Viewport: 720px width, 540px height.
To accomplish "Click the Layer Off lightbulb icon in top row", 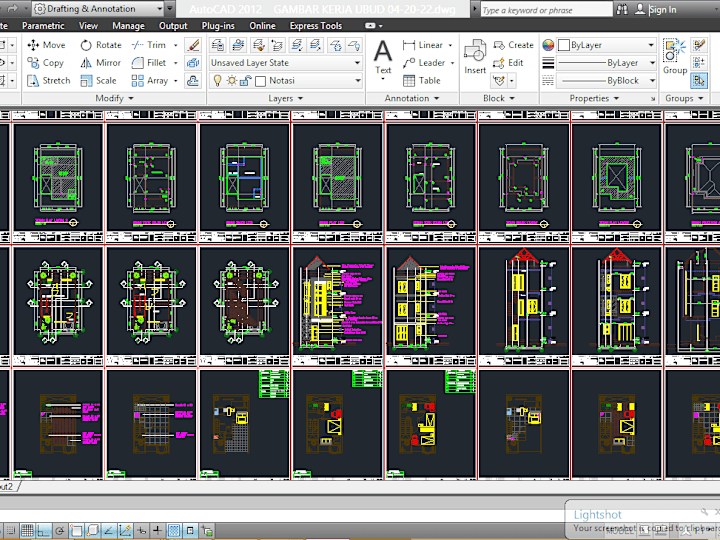I will (x=354, y=45).
